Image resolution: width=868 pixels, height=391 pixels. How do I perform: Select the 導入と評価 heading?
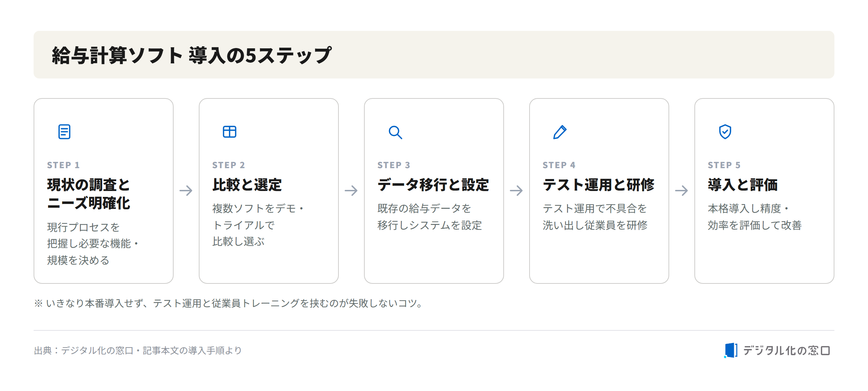pos(743,185)
